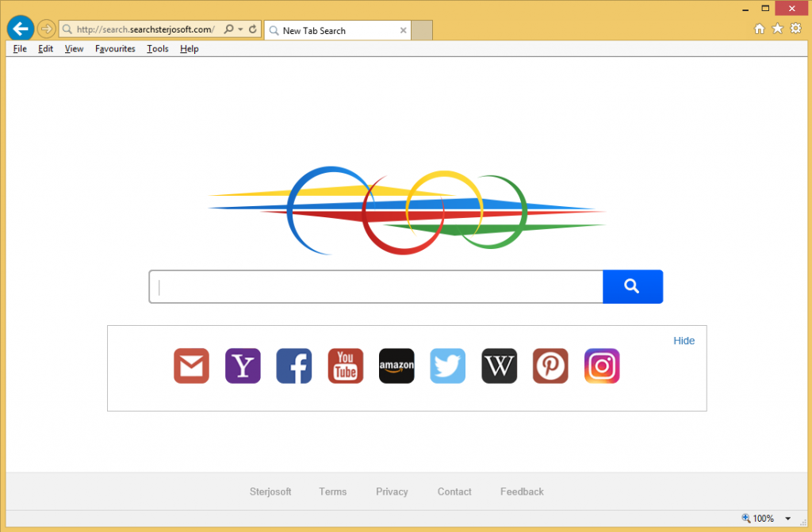Open the Wikipedia shortcut icon

pos(500,366)
